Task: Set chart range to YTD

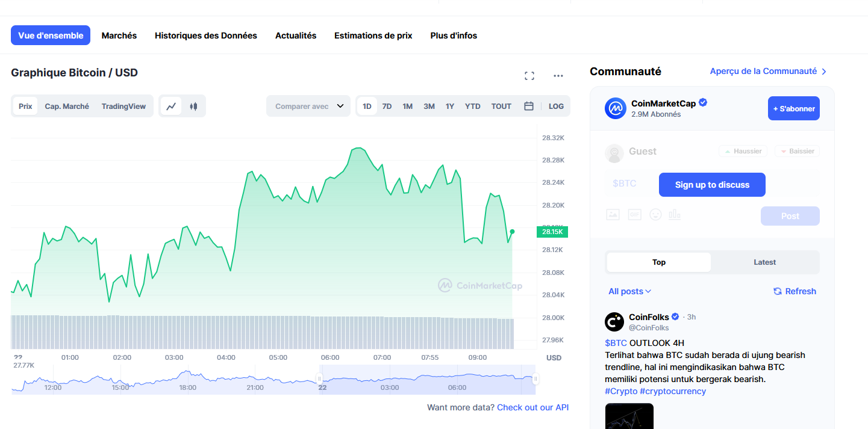Action: [x=473, y=106]
